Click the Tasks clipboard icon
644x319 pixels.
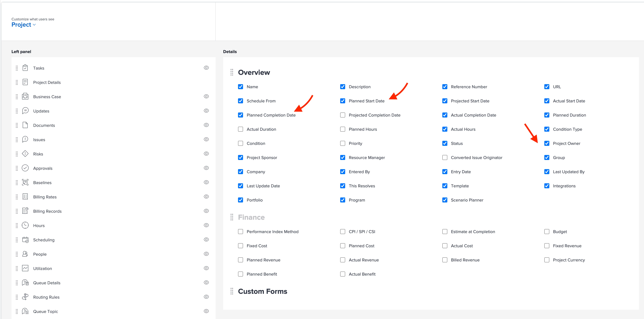[25, 68]
